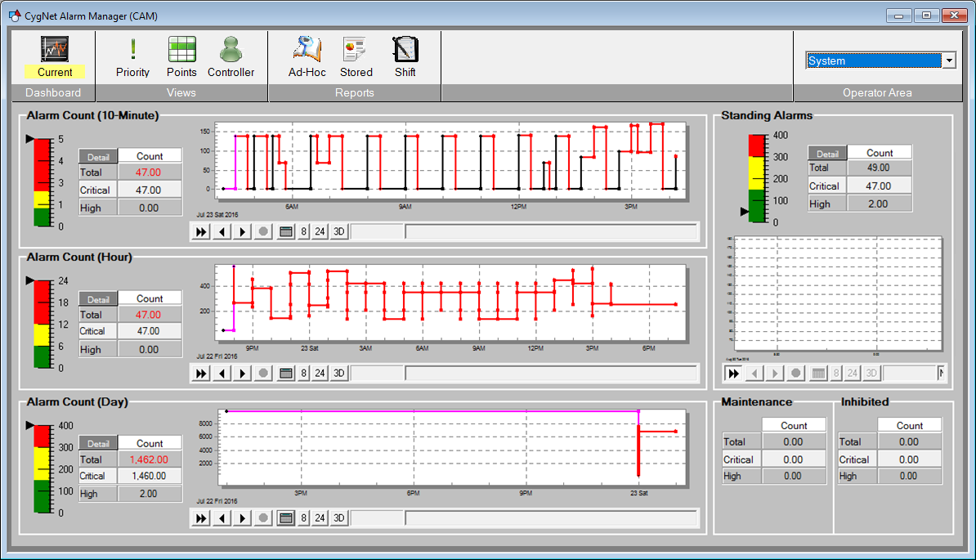Step back in Day alarm chart

point(222,517)
